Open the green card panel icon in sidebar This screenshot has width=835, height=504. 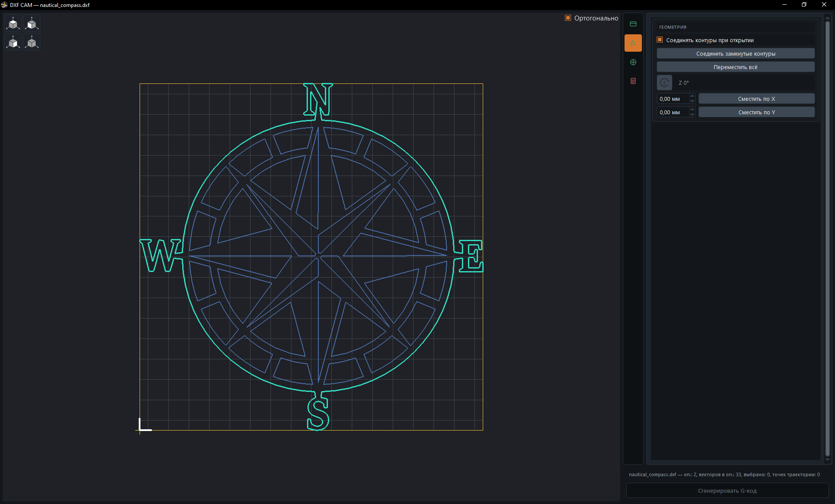[633, 24]
